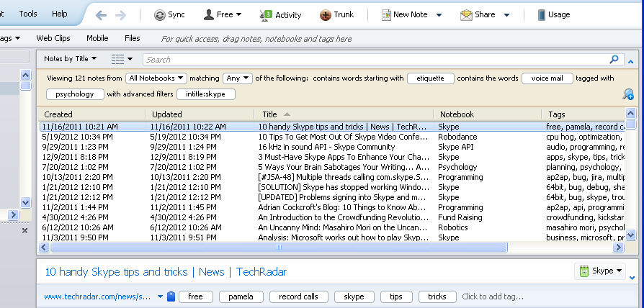Open the Free account menu
This screenshot has width=644, height=308.
(x=222, y=15)
